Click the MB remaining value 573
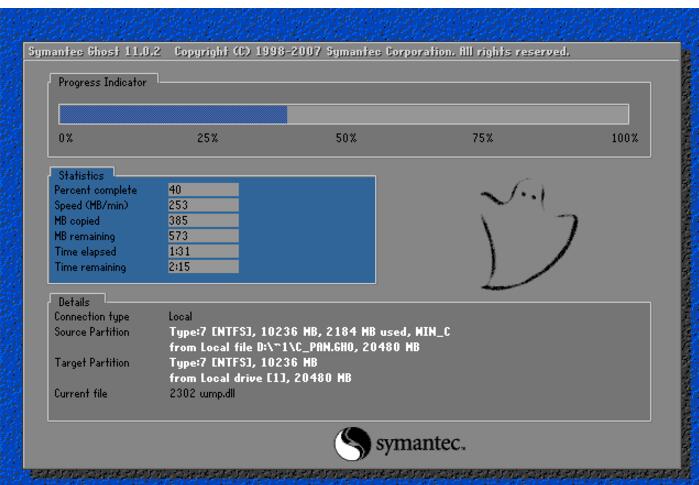This screenshot has width=699, height=485. 203,236
